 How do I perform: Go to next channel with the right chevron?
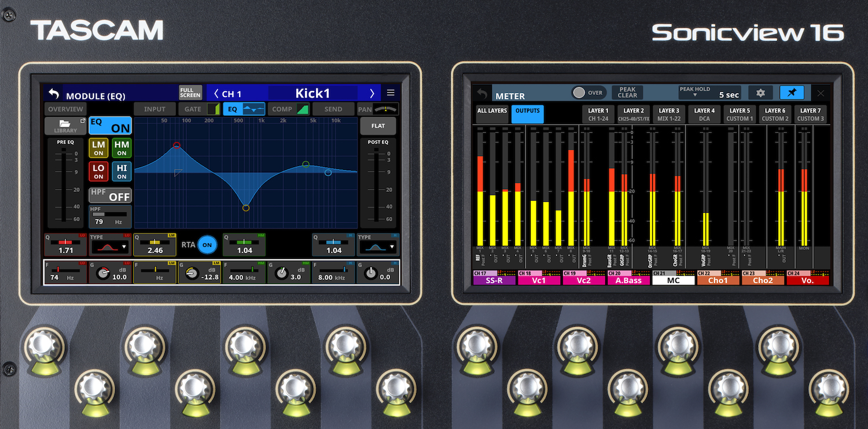click(372, 94)
